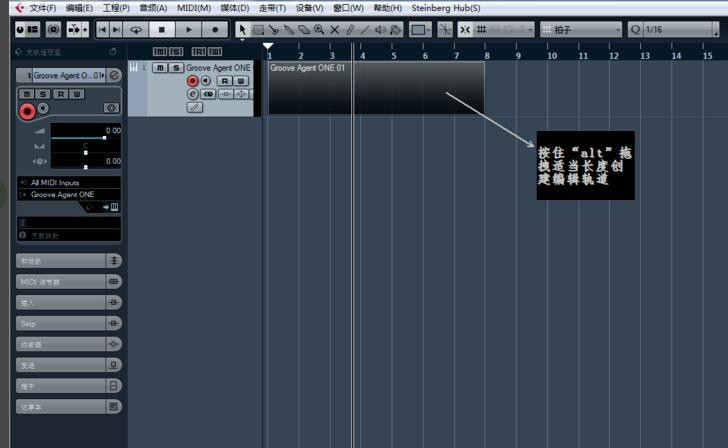This screenshot has height=448, width=728.
Task: Click All MIDI Inputs routing field
Action: pyautogui.click(x=68, y=183)
